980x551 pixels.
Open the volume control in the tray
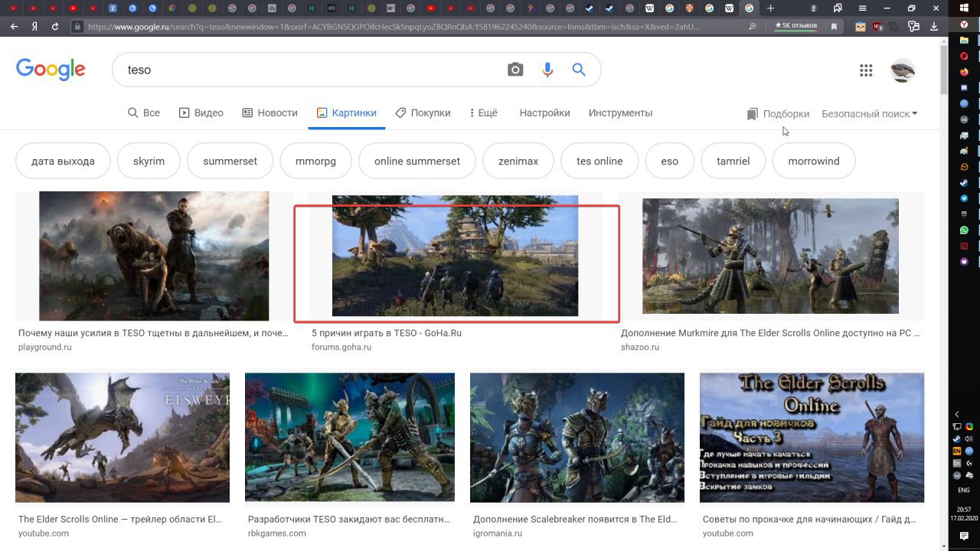tap(969, 439)
